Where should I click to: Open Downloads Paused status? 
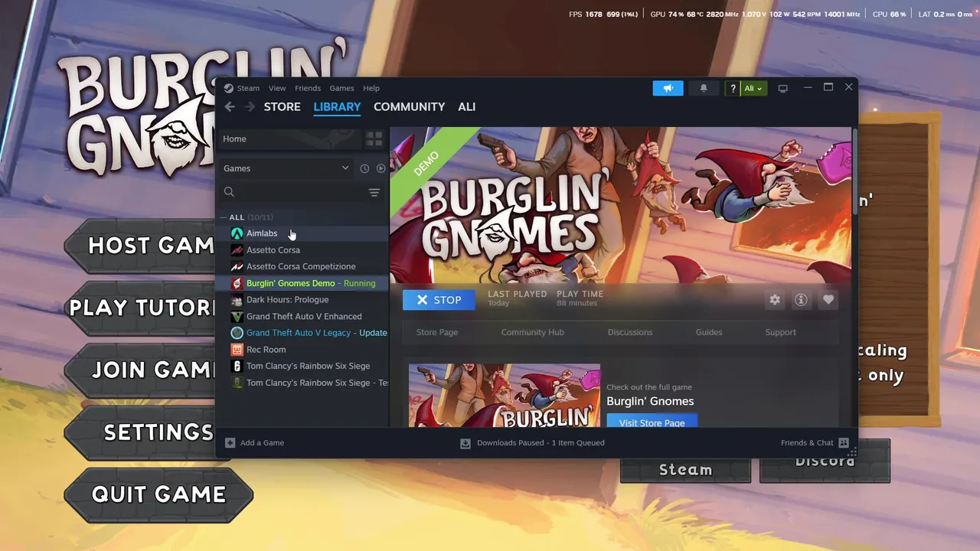pyautogui.click(x=541, y=442)
